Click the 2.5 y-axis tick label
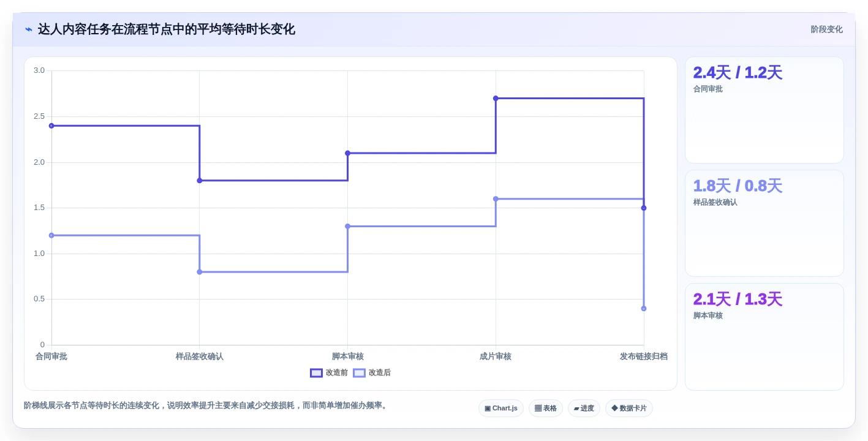868x441 pixels. pos(39,116)
